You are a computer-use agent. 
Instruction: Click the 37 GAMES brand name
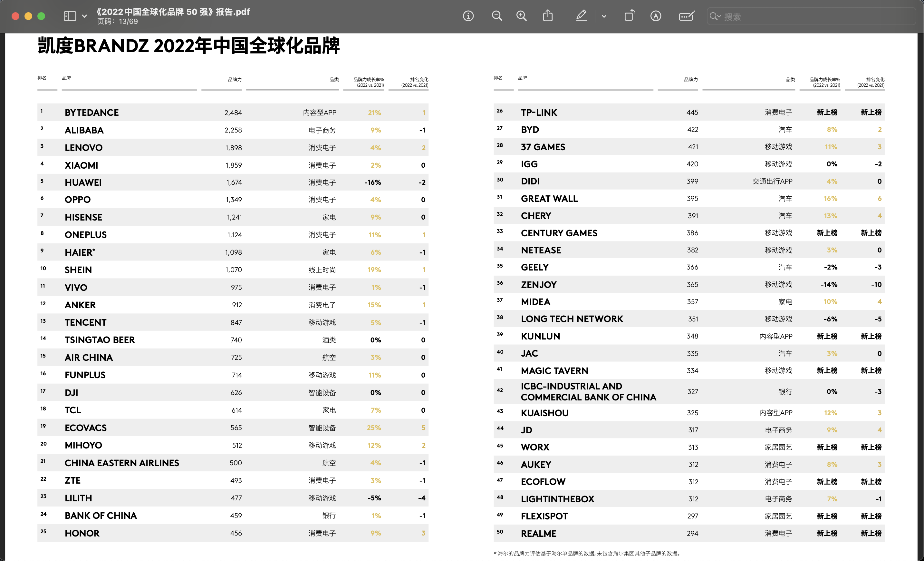543,147
